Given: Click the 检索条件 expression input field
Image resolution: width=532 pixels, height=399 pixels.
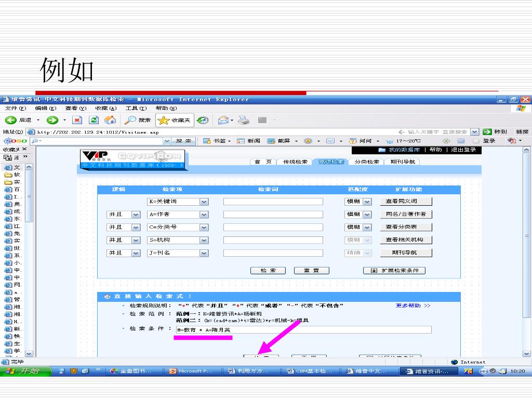Looking at the screenshot, I should pos(303,330).
